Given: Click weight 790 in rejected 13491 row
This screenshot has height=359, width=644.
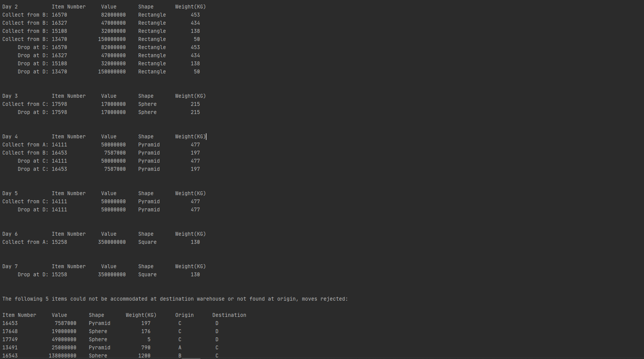Looking at the screenshot, I should pyautogui.click(x=146, y=347).
